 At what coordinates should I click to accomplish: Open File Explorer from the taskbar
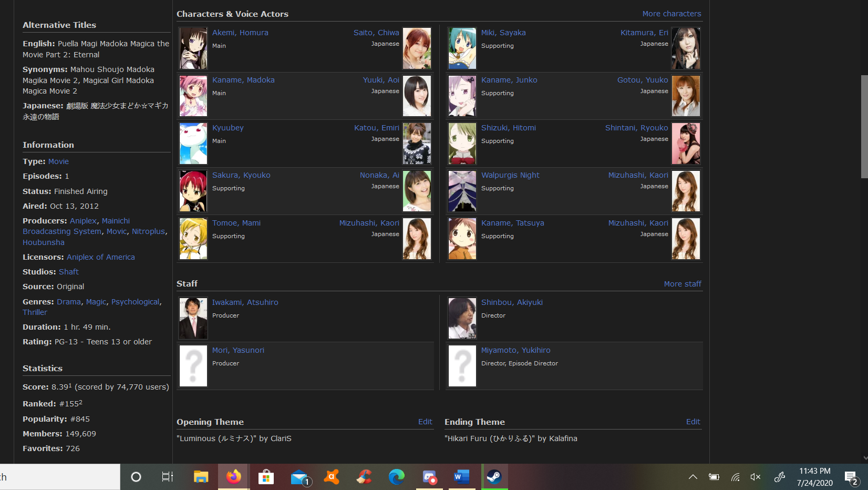(x=201, y=477)
